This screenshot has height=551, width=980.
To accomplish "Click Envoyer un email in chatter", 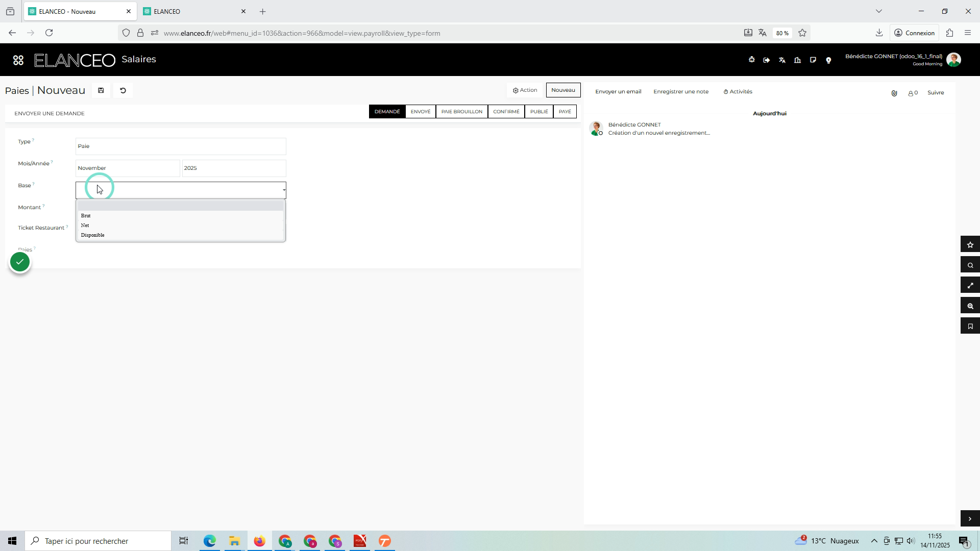I will coord(618,92).
